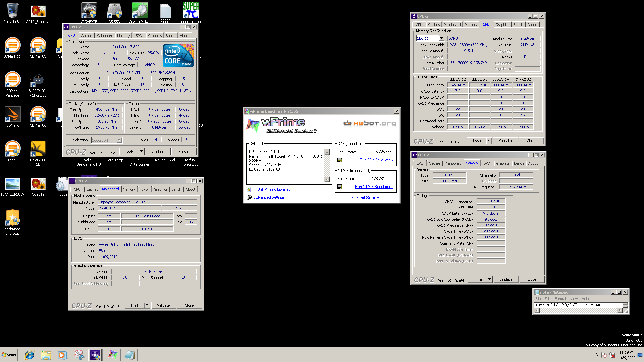Click scroll up arrow in wPrime CPU list
This screenshot has height=362, width=644.
pos(327,152)
